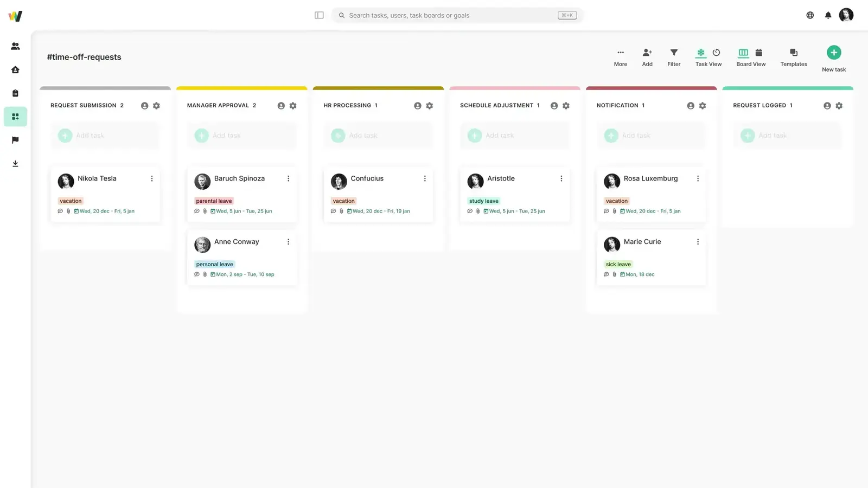Open the Filter tool
The width and height of the screenshot is (868, 488).
674,56
